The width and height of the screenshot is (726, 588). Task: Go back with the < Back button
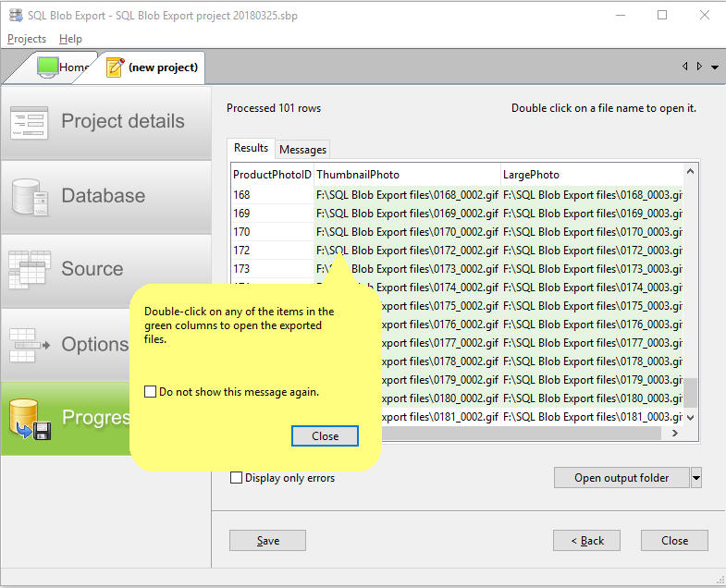[x=586, y=540]
